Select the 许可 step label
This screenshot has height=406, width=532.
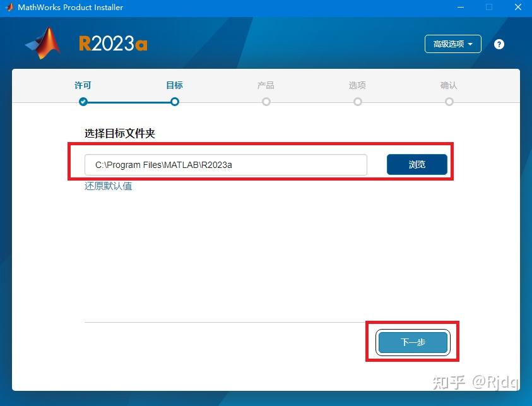[83, 85]
